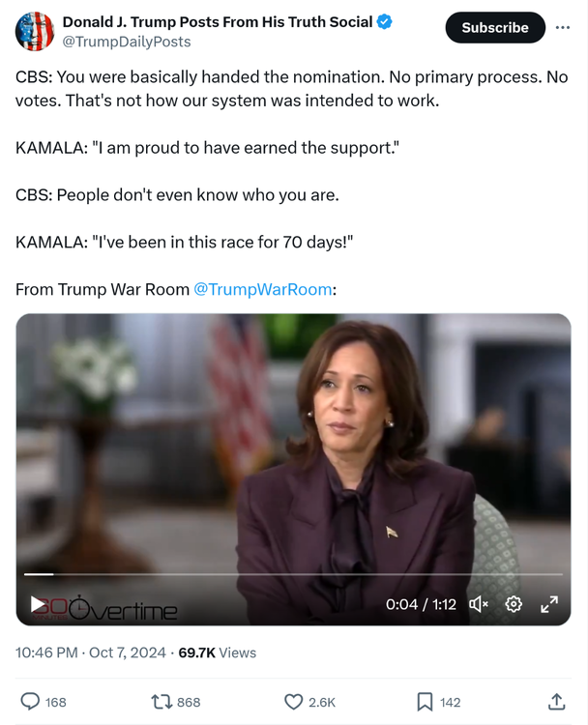Click the video timestamp 0:04 / 1:12
This screenshot has width=588, height=725.
click(x=421, y=604)
